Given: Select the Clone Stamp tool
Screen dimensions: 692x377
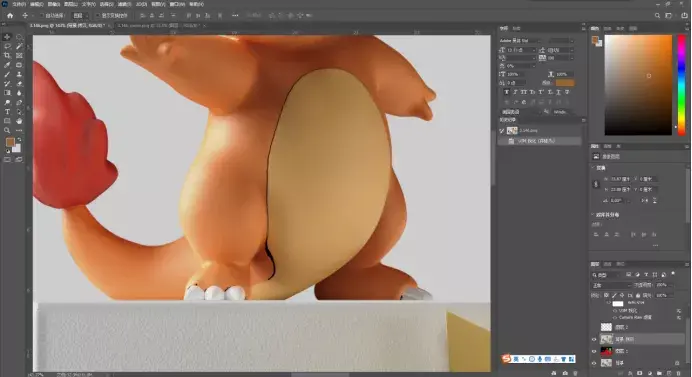Looking at the screenshot, I should point(19,74).
